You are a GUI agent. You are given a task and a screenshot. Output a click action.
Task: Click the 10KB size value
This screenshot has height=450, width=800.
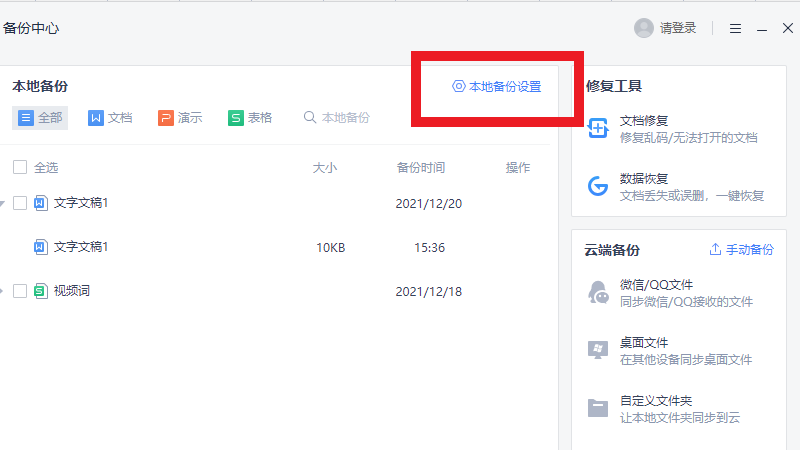[x=331, y=247]
